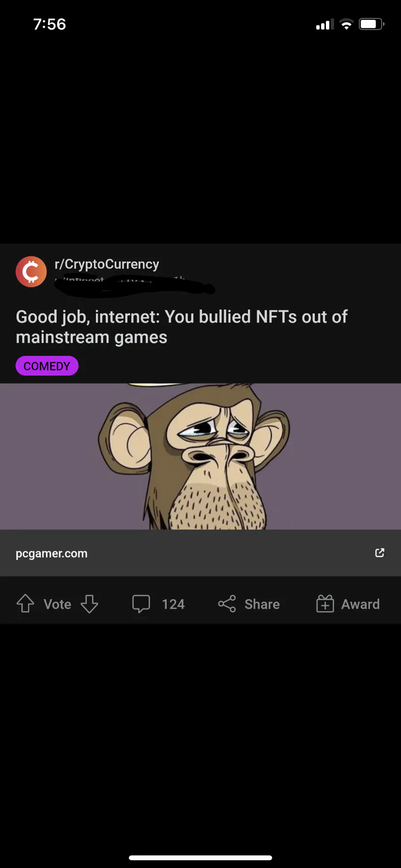Viewport: 401px width, 868px height.
Task: Open comments via the speech bubble icon
Action: click(x=141, y=604)
